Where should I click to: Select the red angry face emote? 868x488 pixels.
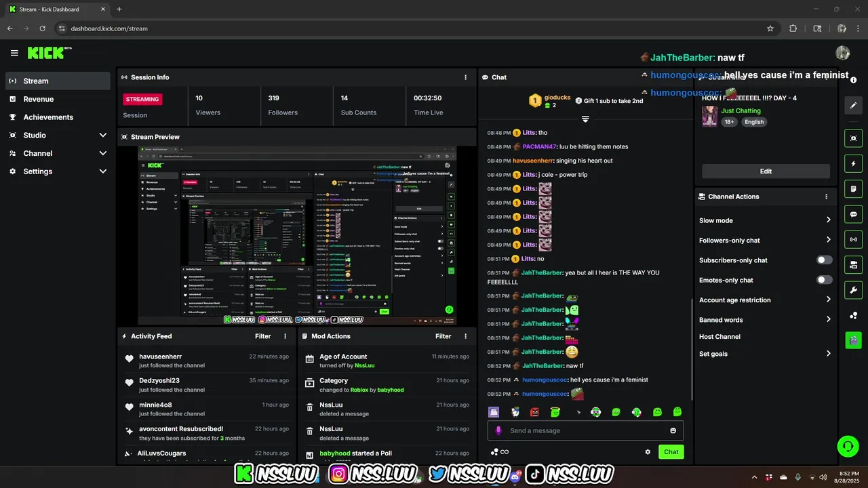(x=534, y=412)
